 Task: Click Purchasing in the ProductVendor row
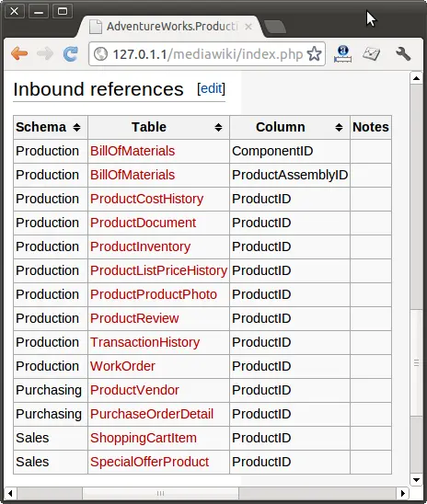(x=49, y=390)
